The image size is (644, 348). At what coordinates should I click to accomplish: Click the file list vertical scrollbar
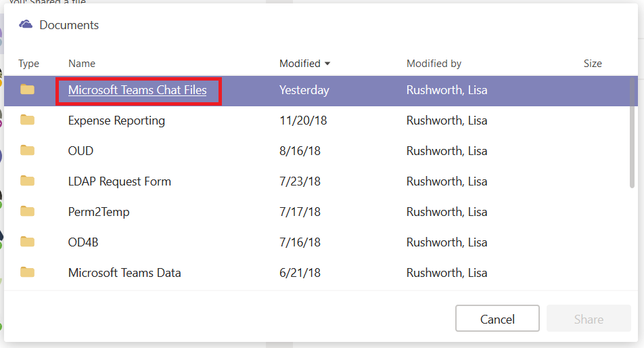pyautogui.click(x=632, y=132)
